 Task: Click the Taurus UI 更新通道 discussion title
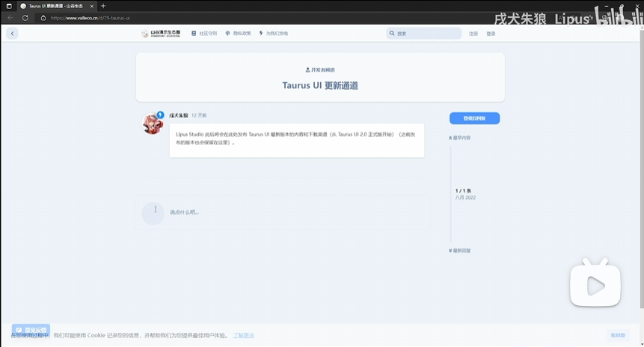320,85
